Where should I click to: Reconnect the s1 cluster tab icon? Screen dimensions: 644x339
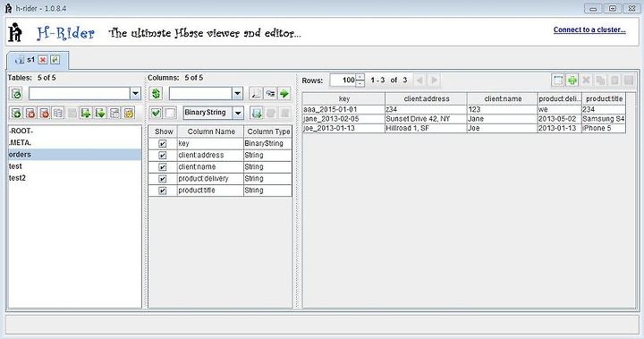click(55, 60)
